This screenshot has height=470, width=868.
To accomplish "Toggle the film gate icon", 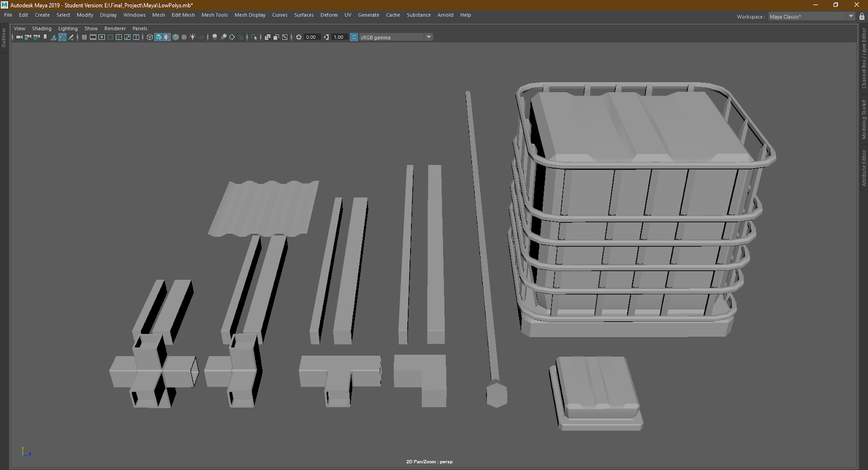I will tap(93, 37).
